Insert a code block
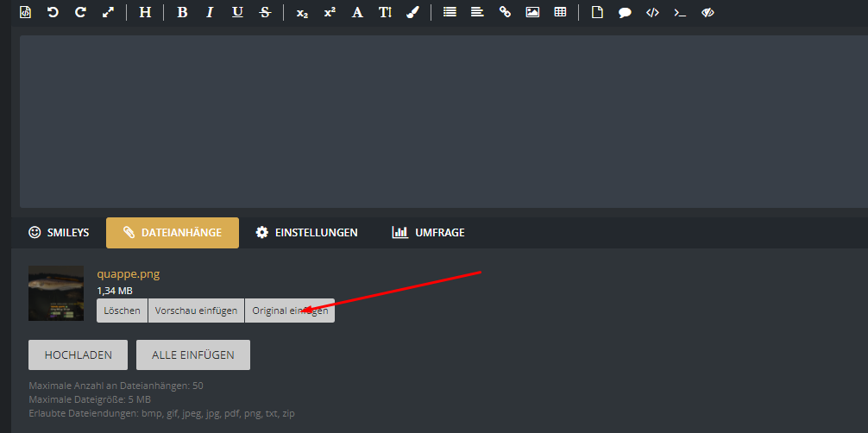This screenshot has height=433, width=868. pos(652,13)
